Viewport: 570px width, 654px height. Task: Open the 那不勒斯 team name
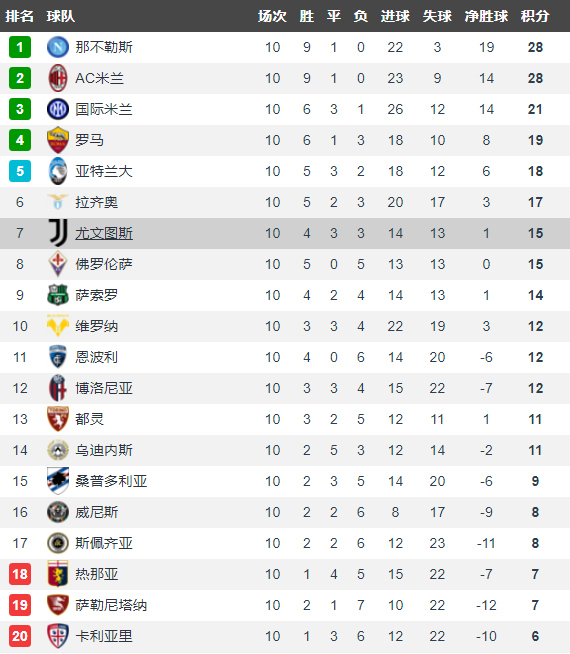(104, 47)
